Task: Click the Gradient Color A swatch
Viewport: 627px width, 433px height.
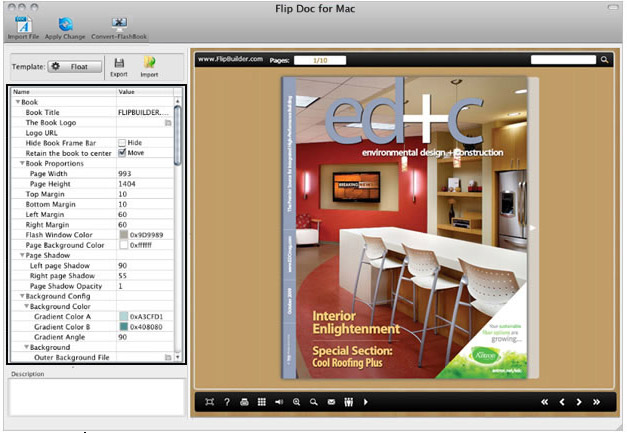Action: [124, 316]
